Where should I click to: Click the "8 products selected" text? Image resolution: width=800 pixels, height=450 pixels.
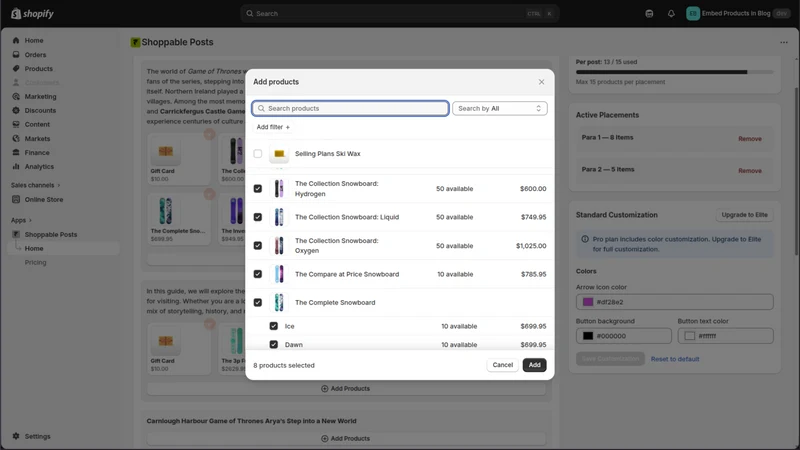[284, 365]
